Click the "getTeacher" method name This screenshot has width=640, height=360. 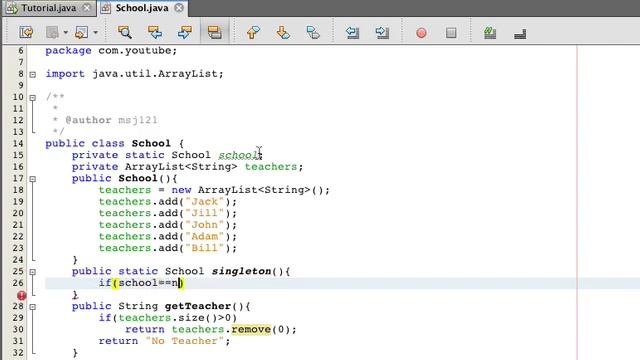tap(198, 306)
